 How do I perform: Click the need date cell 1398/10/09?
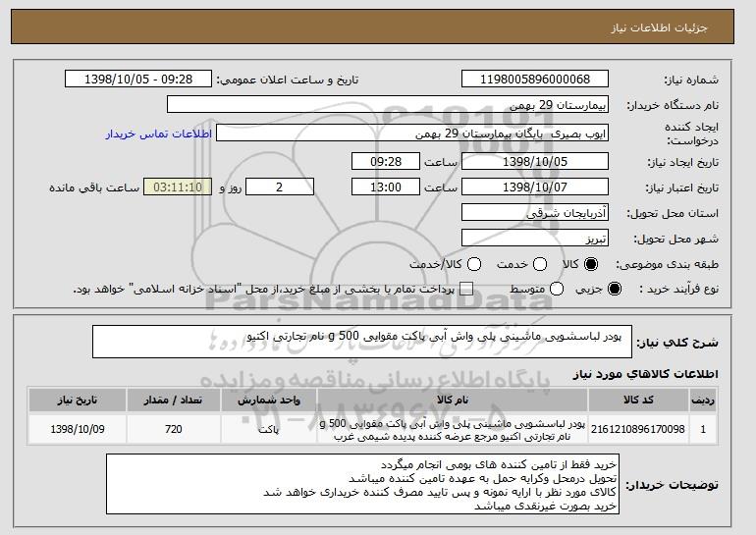(x=78, y=429)
